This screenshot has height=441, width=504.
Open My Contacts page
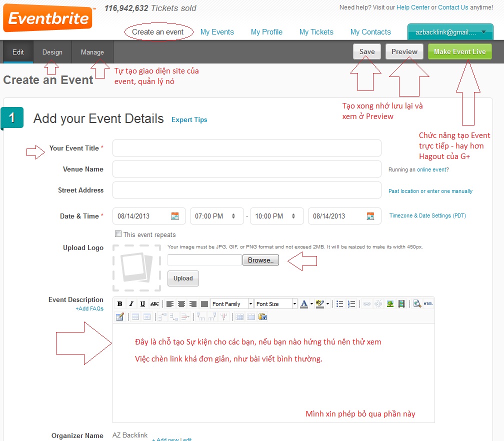tap(370, 32)
